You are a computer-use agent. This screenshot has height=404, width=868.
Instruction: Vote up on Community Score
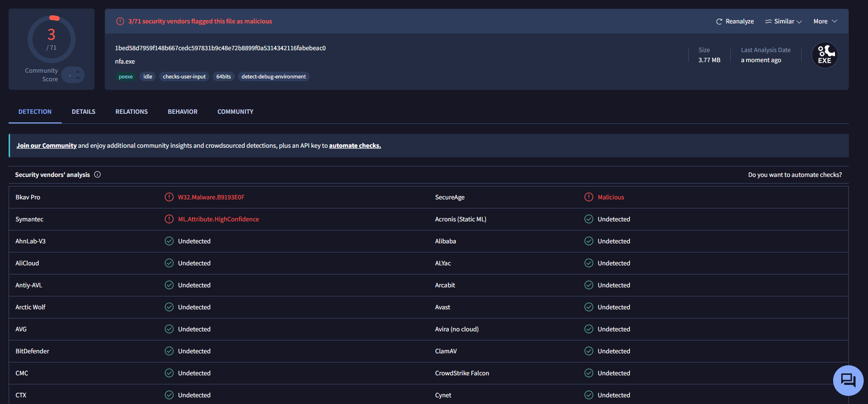pos(78,71)
